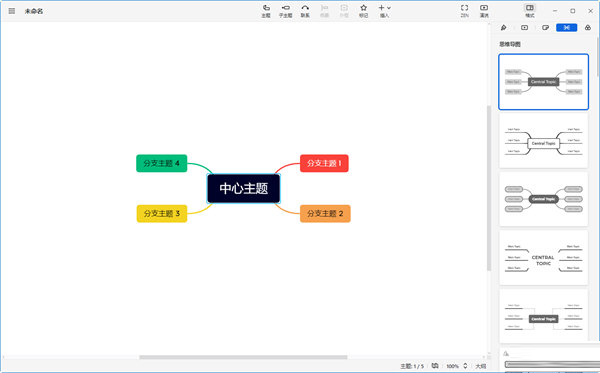The width and height of the screenshot is (600, 373).
Task: Choose the fifth straight-line structure thumbnail
Action: (x=543, y=316)
